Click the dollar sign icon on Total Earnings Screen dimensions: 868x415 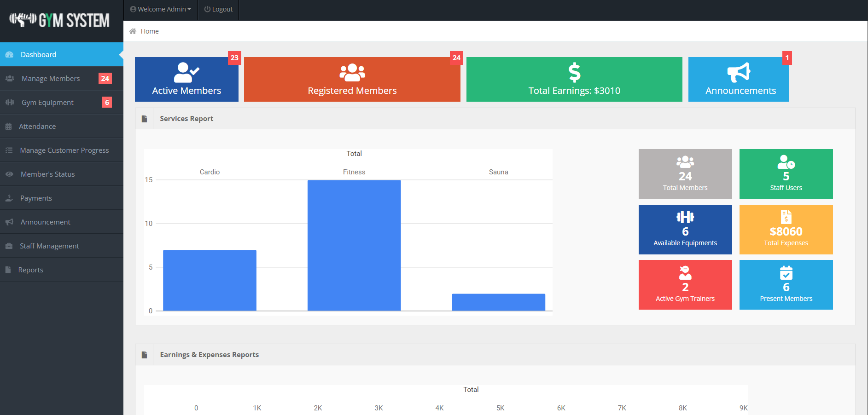pyautogui.click(x=574, y=72)
